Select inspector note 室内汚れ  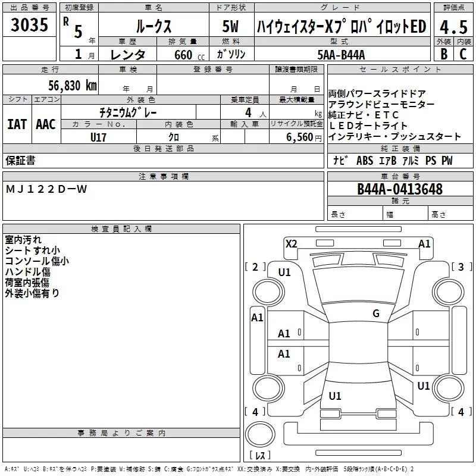[x=23, y=240]
